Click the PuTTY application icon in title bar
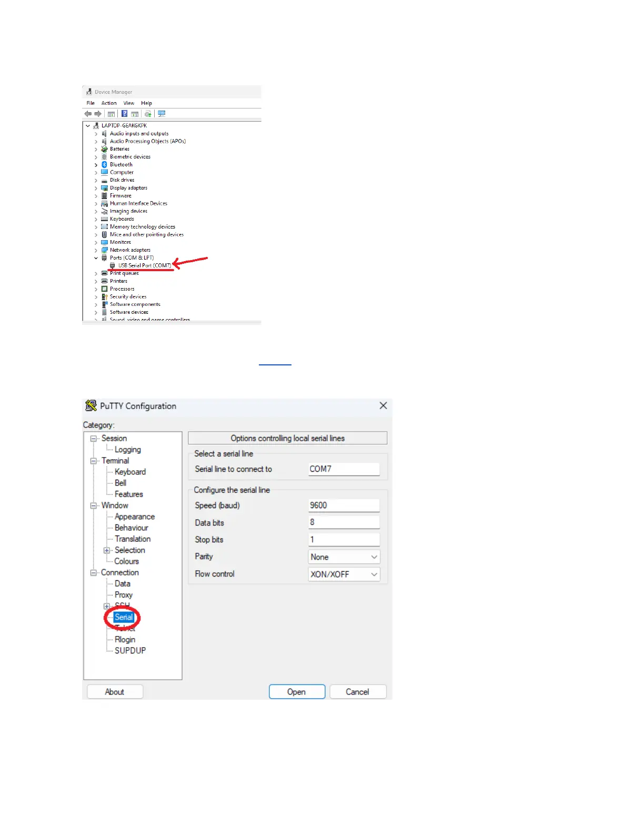 tap(91, 405)
